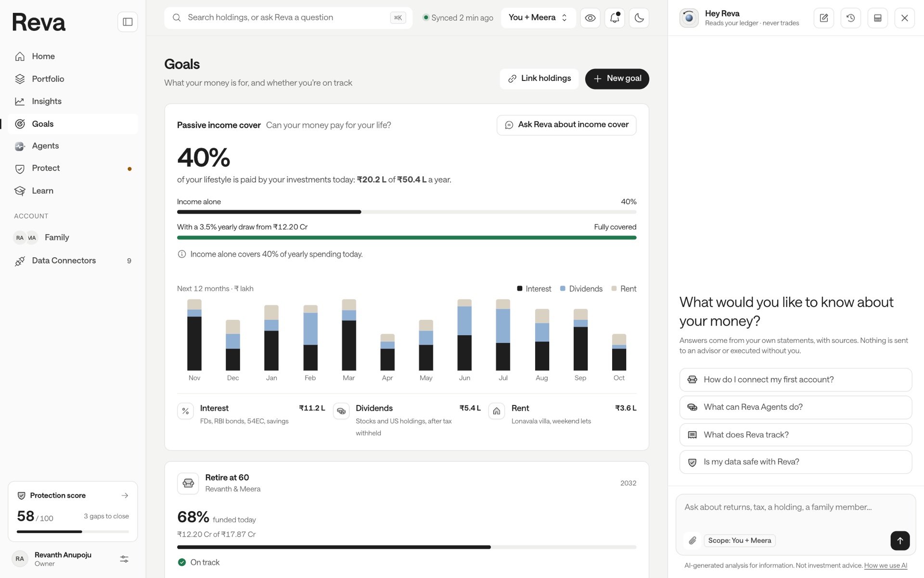Switch to dark mode with the moon icon

pyautogui.click(x=639, y=18)
